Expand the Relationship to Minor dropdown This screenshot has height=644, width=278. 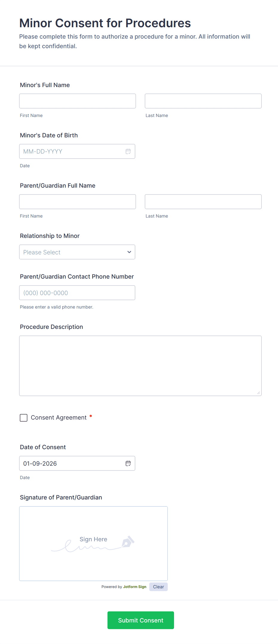pos(77,252)
